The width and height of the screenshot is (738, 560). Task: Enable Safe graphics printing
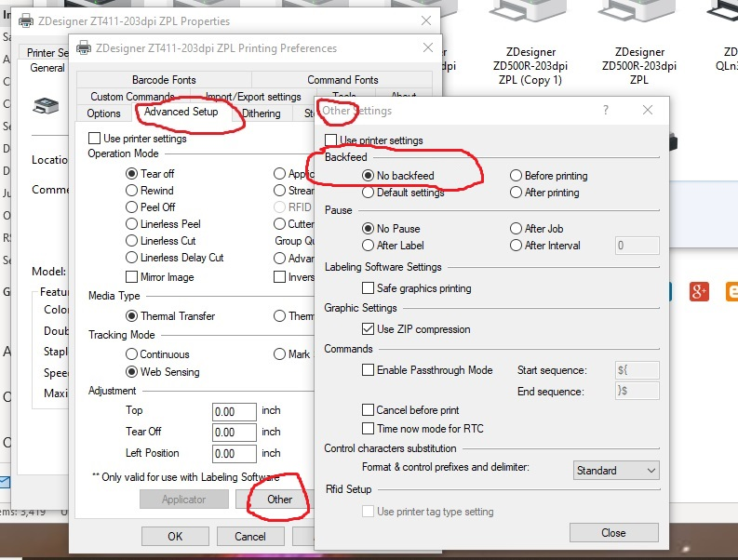[x=368, y=288]
